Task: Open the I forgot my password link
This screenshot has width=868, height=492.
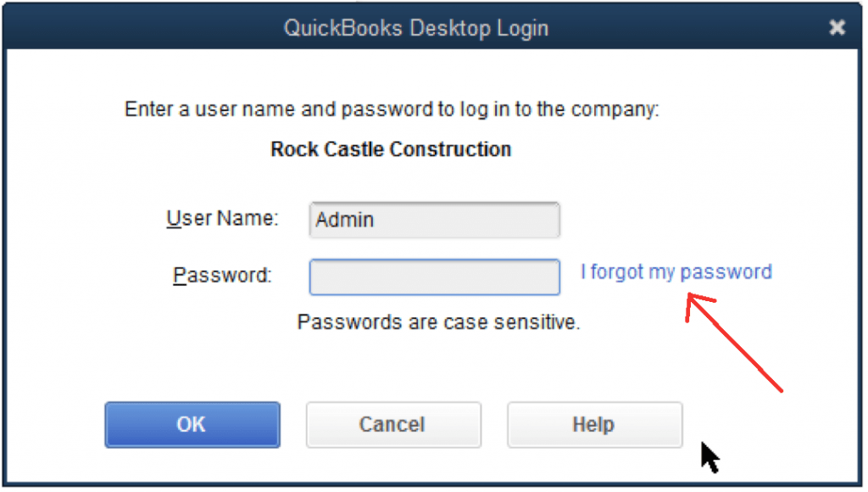Action: click(x=676, y=272)
